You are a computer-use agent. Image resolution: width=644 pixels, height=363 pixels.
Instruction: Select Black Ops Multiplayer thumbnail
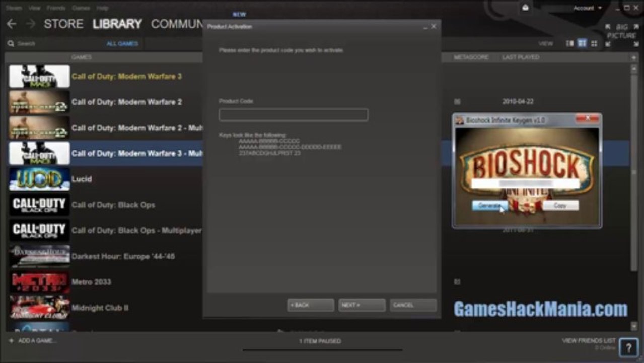point(39,230)
